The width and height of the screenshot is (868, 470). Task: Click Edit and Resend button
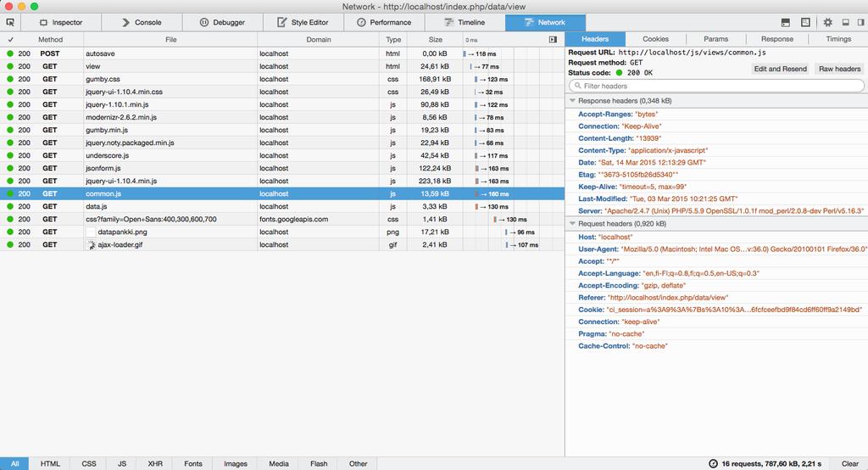tap(780, 69)
